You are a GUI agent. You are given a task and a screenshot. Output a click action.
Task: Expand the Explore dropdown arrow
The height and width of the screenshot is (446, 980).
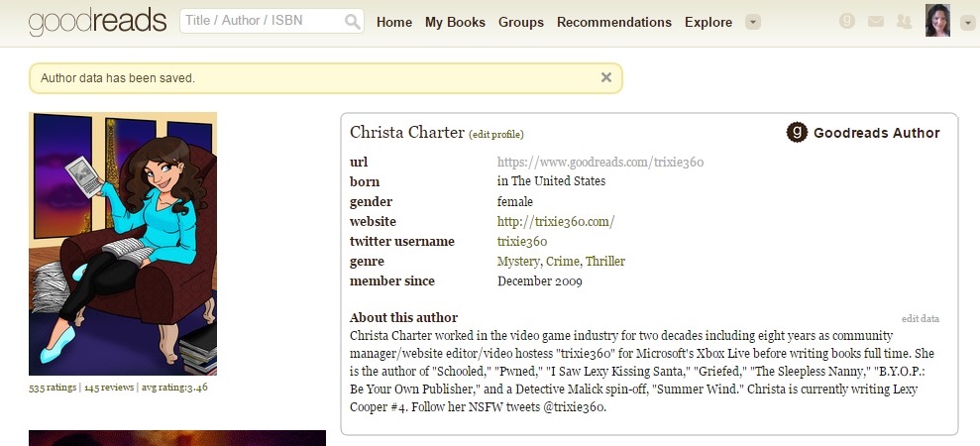pyautogui.click(x=753, y=22)
